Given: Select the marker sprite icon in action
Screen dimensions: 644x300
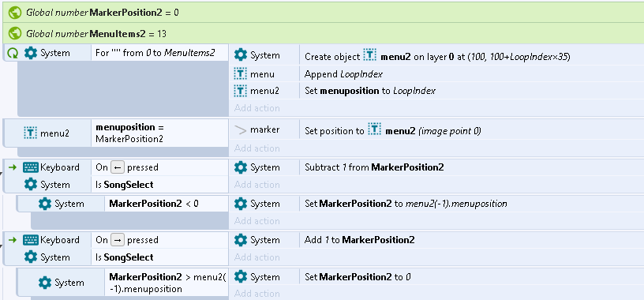Looking at the screenshot, I should 240,129.
